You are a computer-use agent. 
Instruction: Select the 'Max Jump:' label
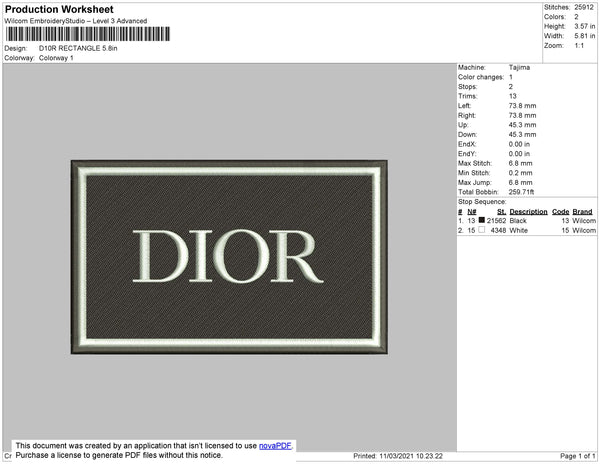click(x=475, y=182)
